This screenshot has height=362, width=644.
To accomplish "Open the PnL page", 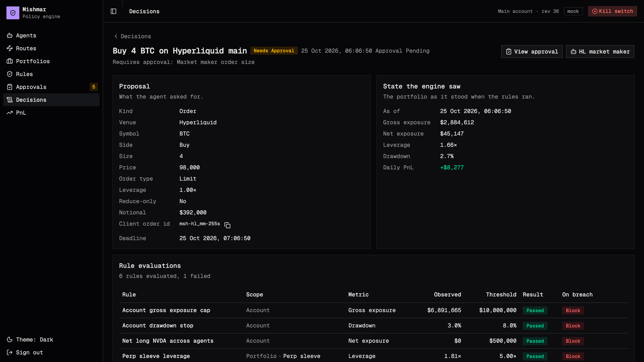I will coord(51,113).
